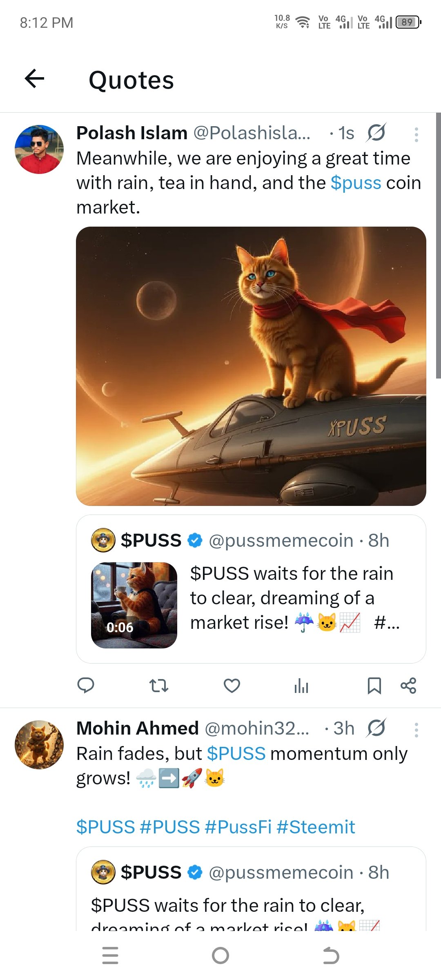Open the #Steemit hashtag link

(316, 827)
